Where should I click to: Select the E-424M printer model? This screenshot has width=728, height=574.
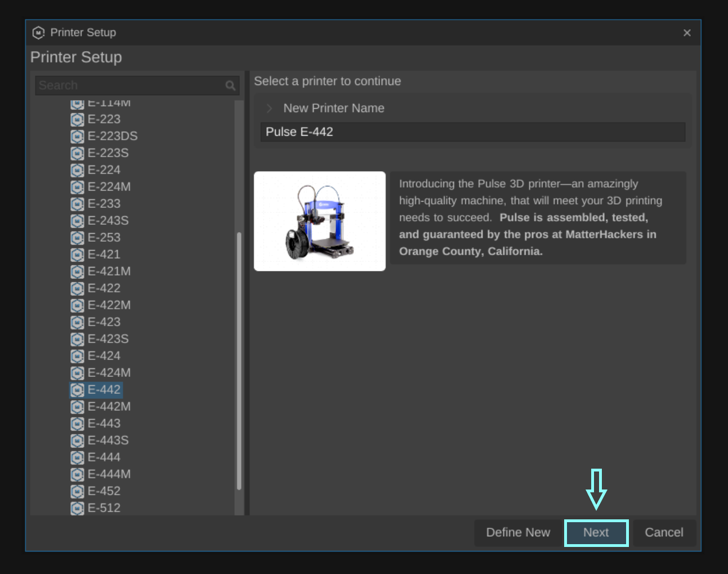tap(109, 373)
